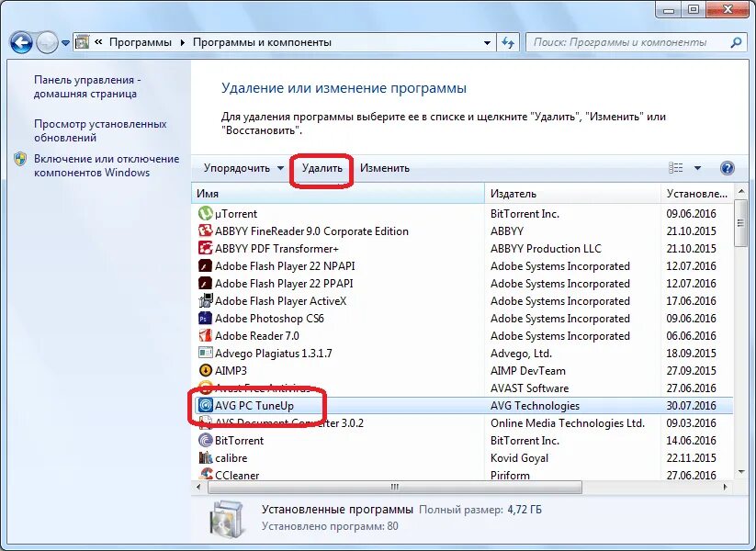756x551 pixels.
Task: Expand the Программы breadcrumb arrow
Action: (x=182, y=42)
